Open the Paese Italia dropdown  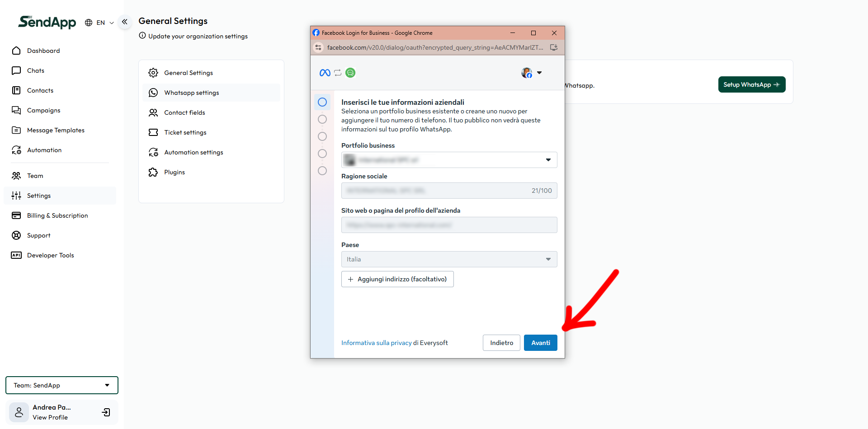[449, 259]
